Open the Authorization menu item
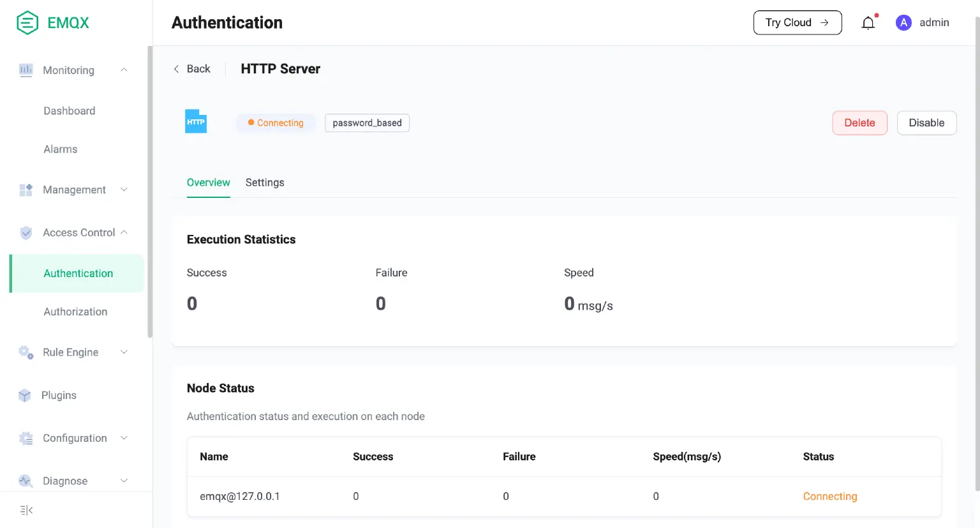Image resolution: width=980 pixels, height=528 pixels. [75, 312]
